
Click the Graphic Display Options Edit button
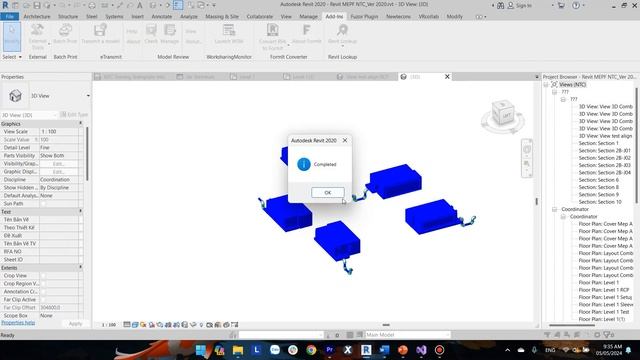(x=59, y=172)
